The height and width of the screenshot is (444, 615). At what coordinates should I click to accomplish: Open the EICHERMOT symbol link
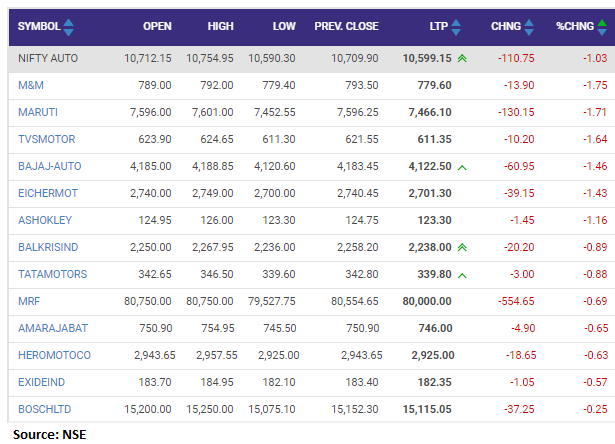coord(49,192)
